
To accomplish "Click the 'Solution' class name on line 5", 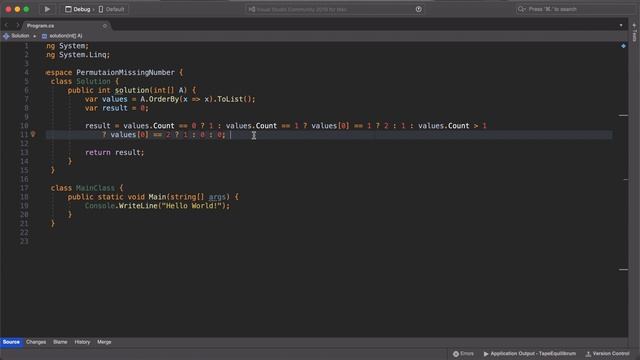I will click(x=93, y=82).
